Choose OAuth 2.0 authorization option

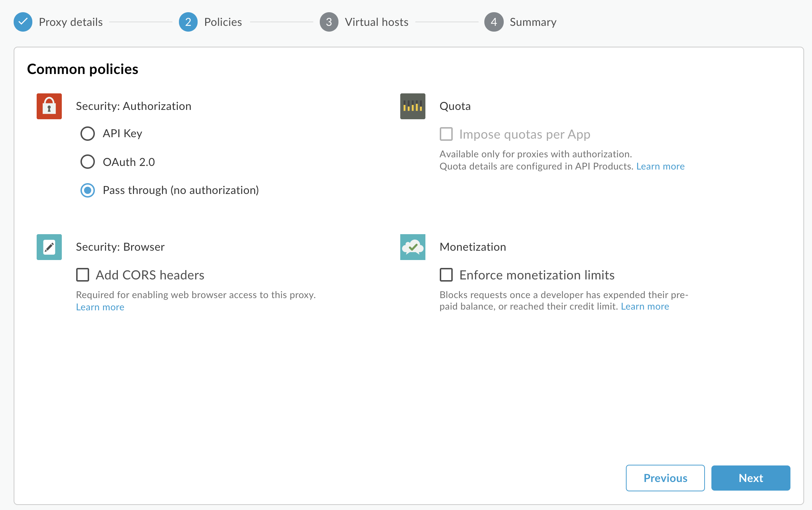[88, 162]
